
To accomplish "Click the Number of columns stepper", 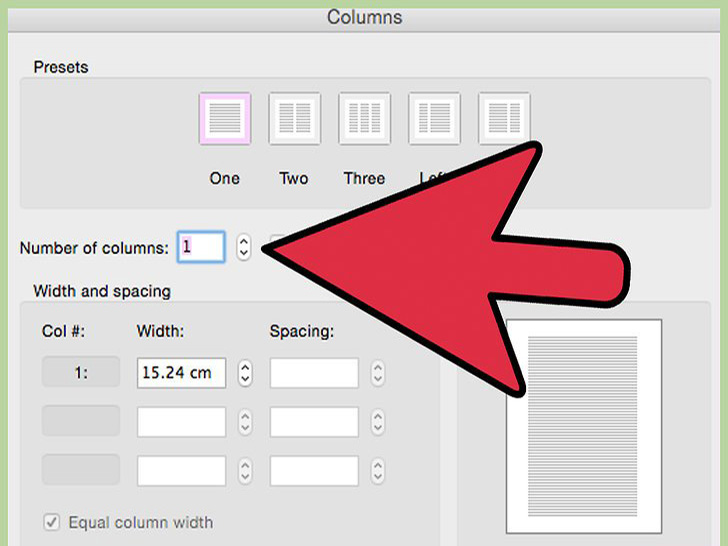I will pyautogui.click(x=244, y=247).
